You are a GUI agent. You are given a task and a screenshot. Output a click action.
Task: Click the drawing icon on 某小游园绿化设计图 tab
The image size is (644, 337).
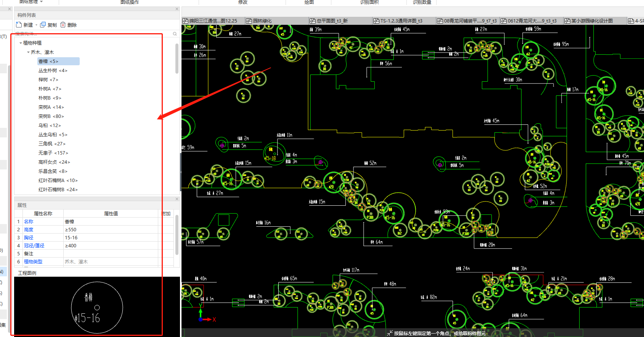[567, 21]
